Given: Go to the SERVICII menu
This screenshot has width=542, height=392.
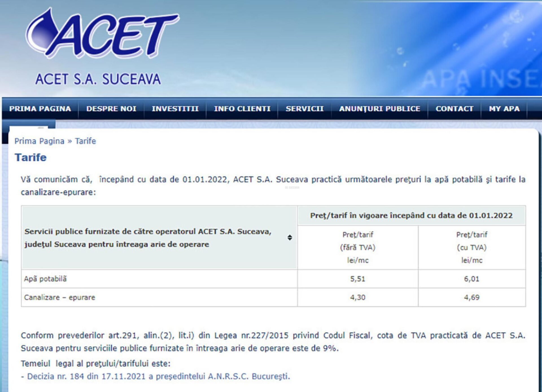Looking at the screenshot, I should click(304, 109).
